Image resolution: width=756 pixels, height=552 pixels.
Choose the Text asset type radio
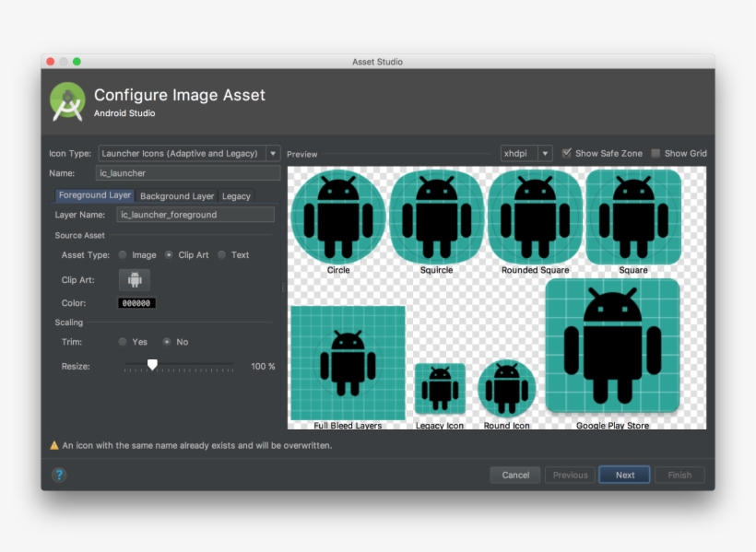point(221,254)
